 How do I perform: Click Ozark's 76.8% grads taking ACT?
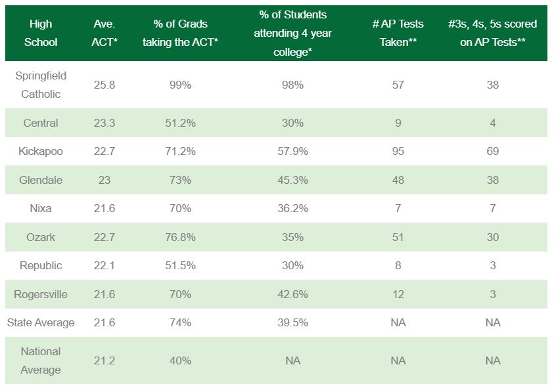[180, 237]
